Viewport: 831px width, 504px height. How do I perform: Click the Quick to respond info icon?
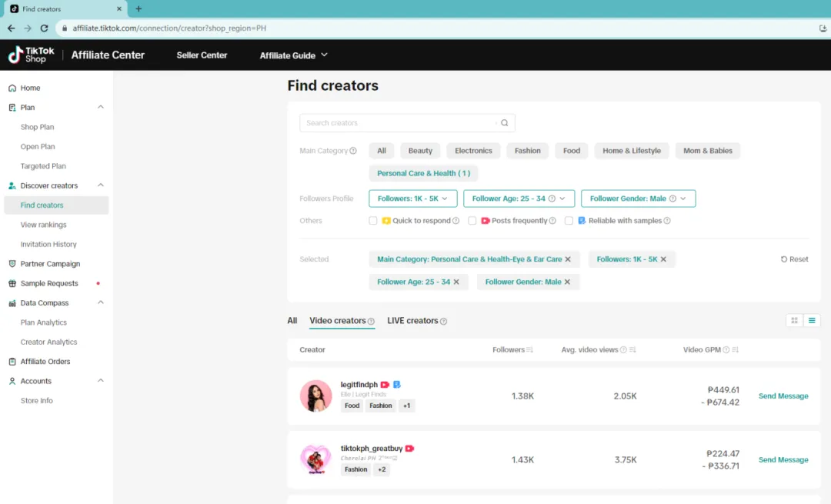click(456, 221)
